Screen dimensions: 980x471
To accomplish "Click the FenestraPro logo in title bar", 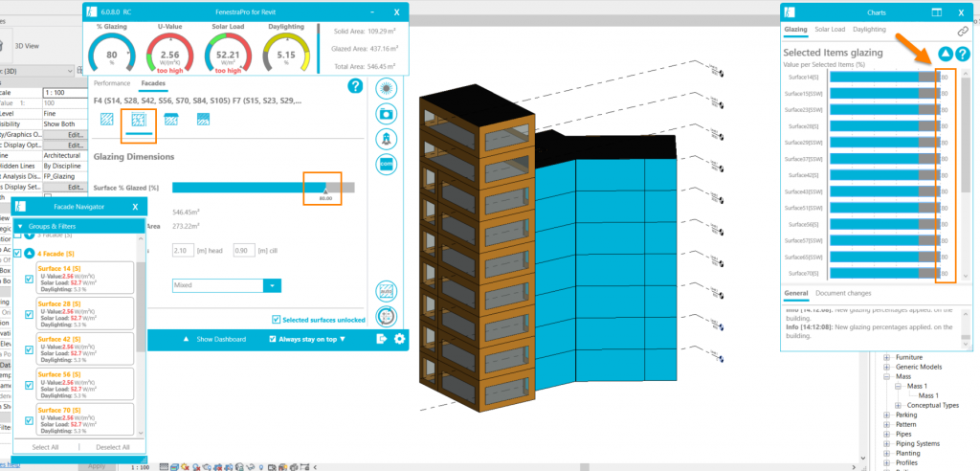I will 93,11.
